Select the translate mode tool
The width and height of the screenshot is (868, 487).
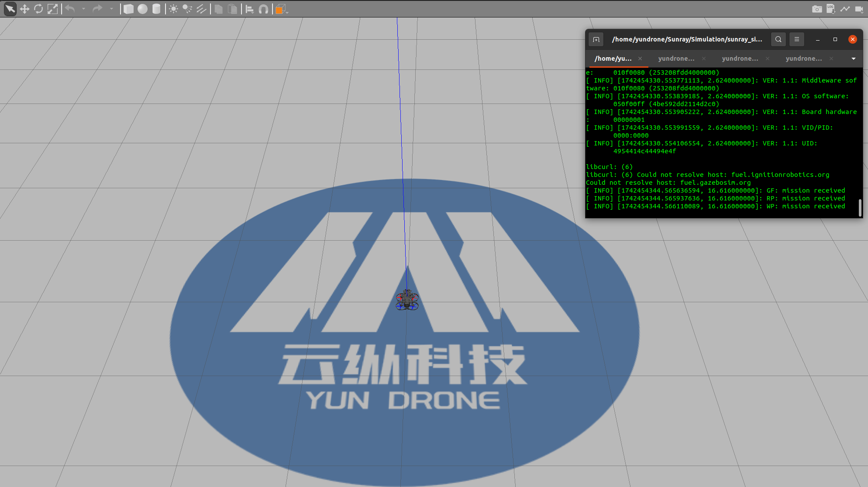(24, 9)
